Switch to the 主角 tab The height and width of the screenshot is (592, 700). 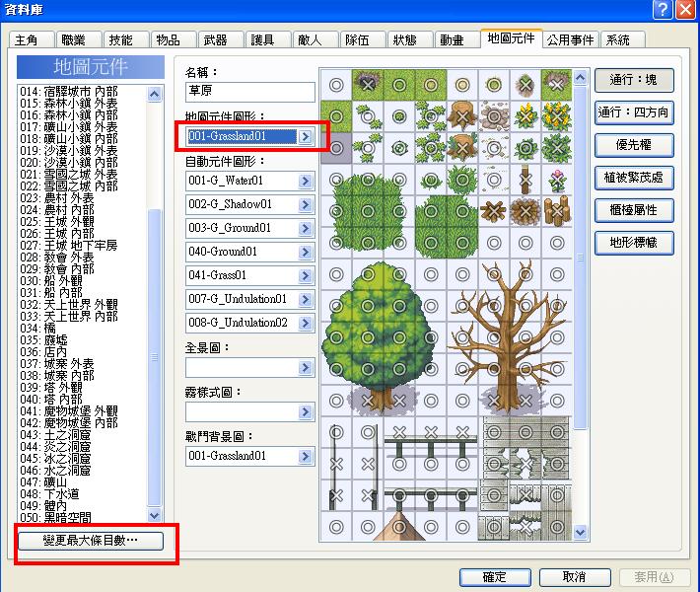[x=32, y=39]
